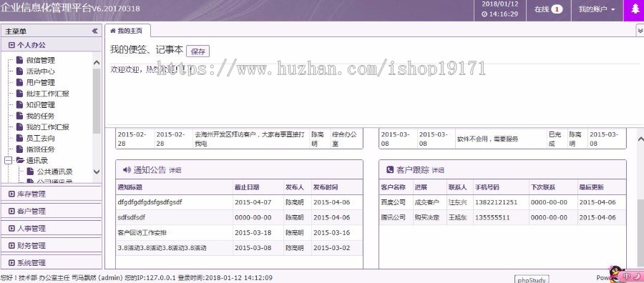Viewport: 644px width, 283px height.
Task: Select 我的任务 in the tree
Action: [40, 116]
